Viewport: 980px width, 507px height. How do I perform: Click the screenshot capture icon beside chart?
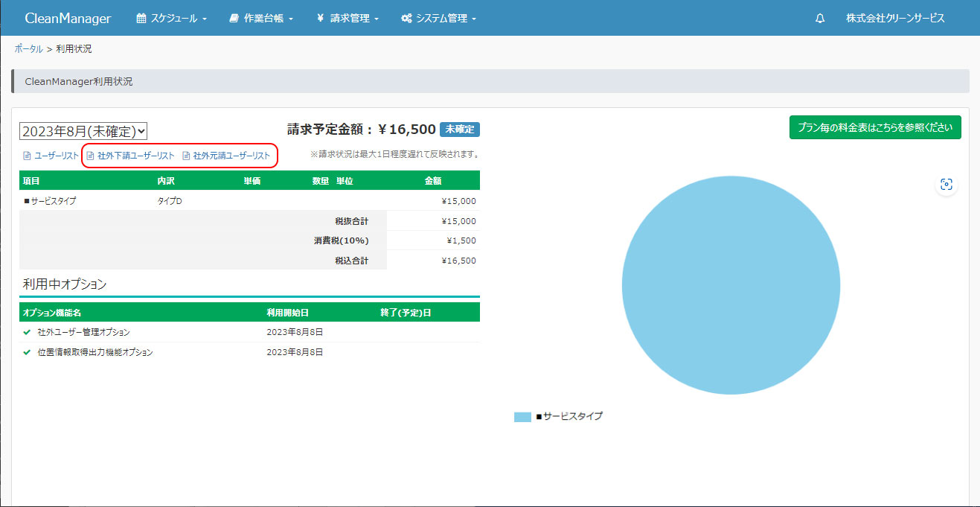(946, 185)
